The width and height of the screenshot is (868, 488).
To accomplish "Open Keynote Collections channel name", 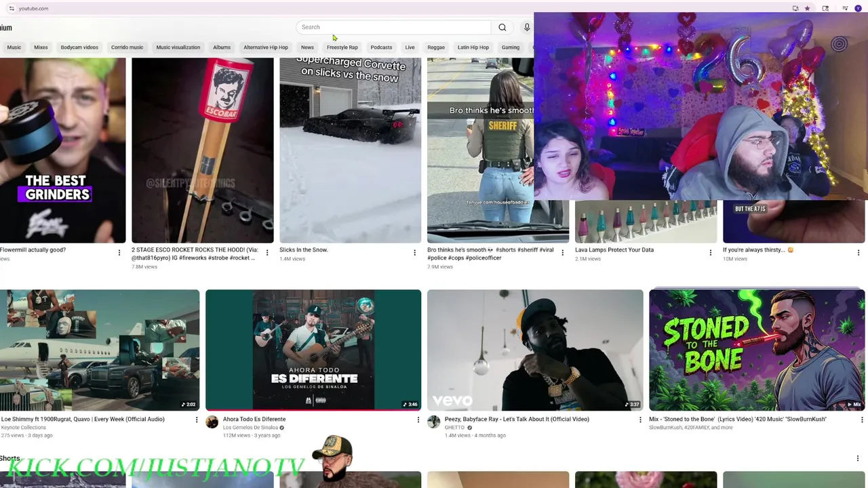I will click(x=23, y=428).
